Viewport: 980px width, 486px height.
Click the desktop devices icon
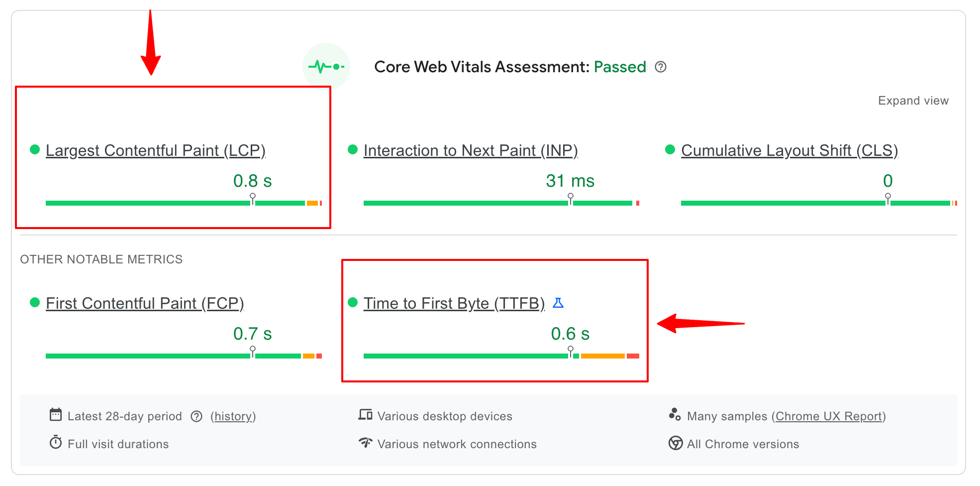tap(365, 415)
